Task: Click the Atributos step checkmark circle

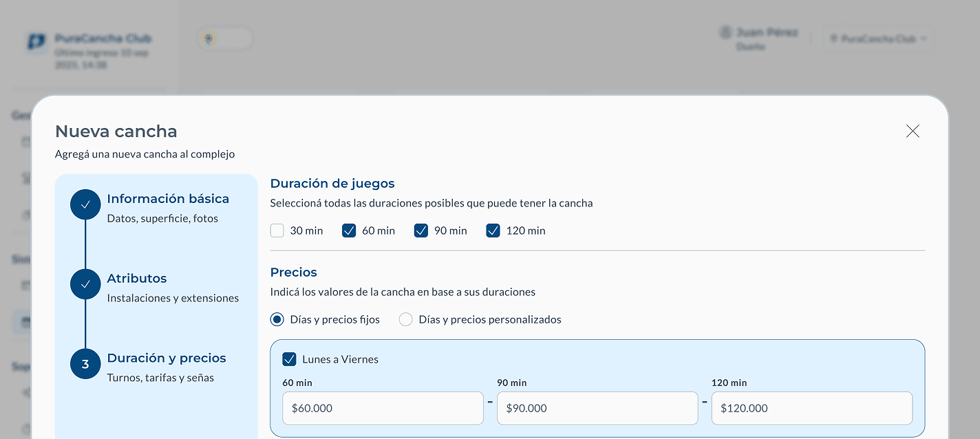Action: coord(85,284)
